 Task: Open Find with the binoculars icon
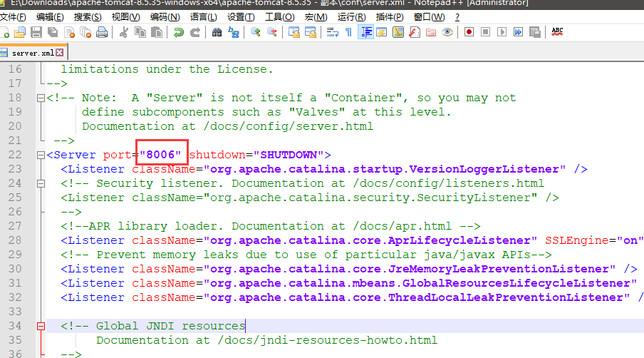coord(217,32)
